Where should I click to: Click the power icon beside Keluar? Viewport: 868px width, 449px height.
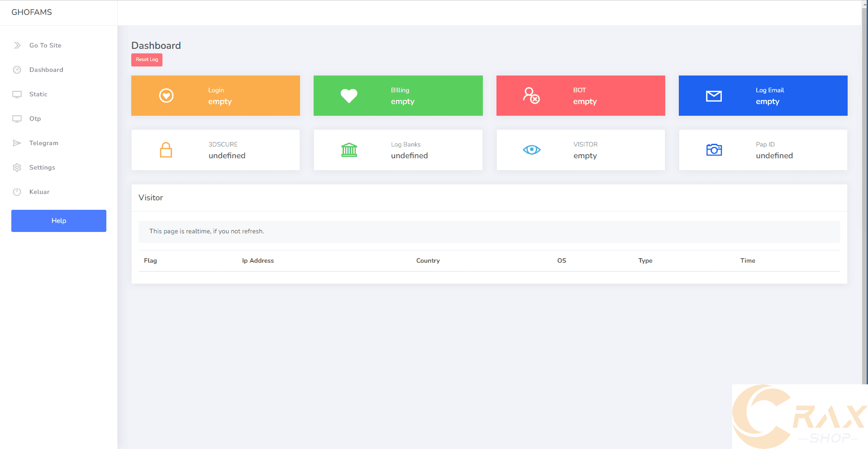click(17, 192)
